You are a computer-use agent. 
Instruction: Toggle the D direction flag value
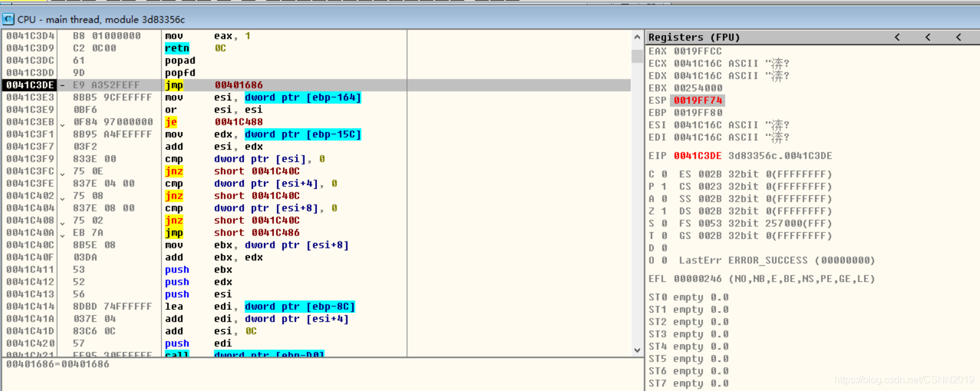tap(664, 248)
